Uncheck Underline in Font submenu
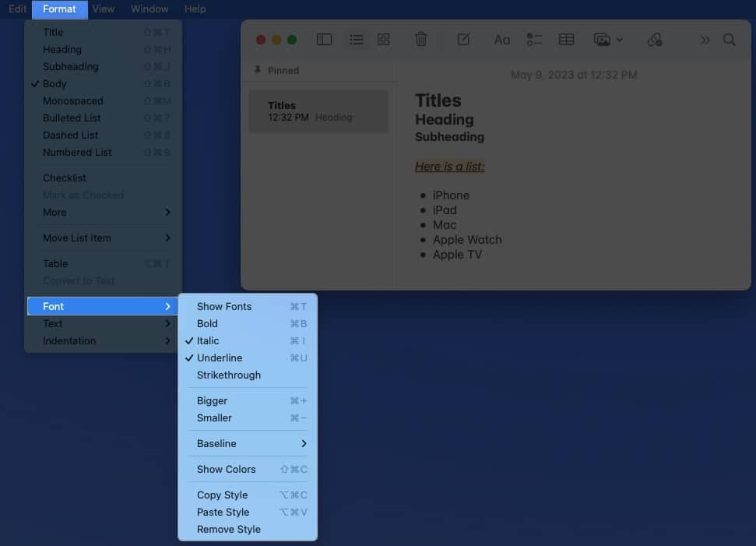This screenshot has height=546, width=756. (x=248, y=358)
